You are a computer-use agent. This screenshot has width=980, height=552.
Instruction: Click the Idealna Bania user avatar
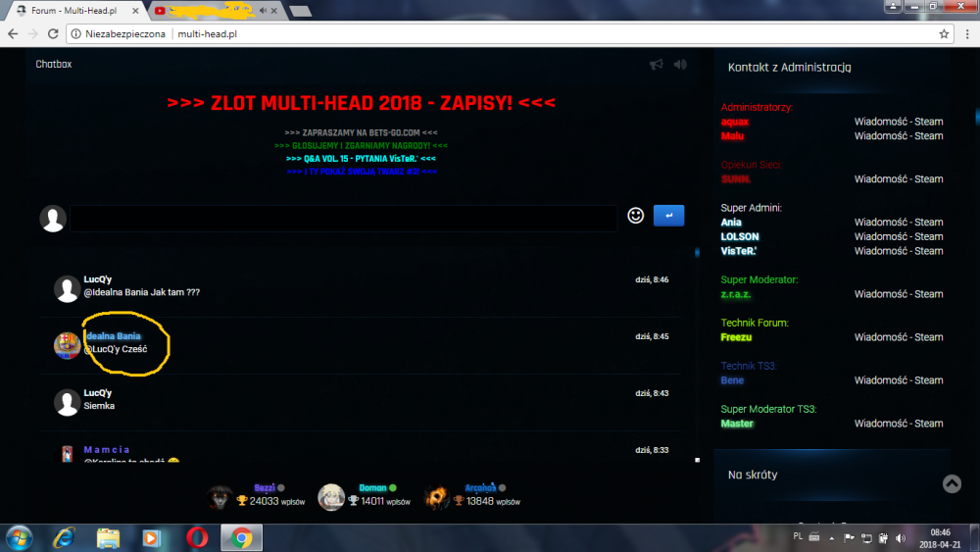click(67, 345)
